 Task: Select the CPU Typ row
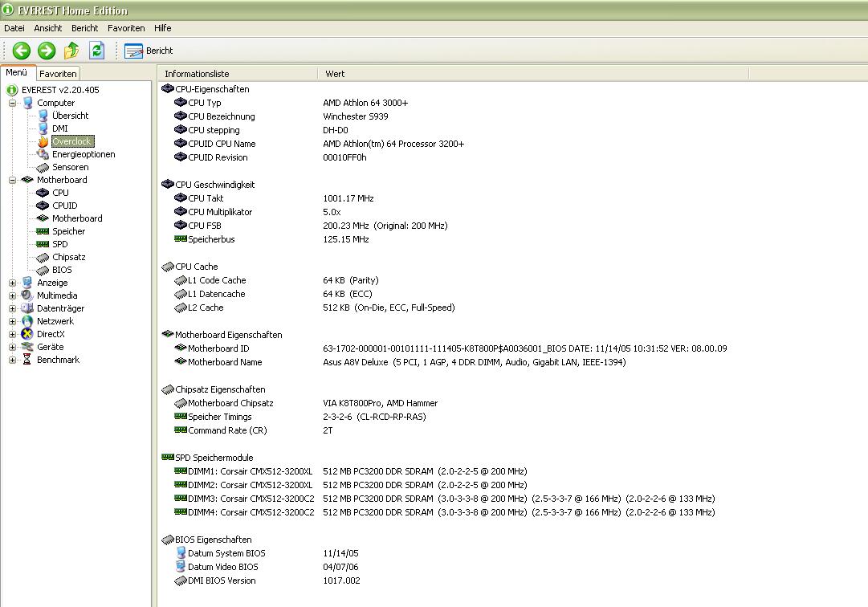point(291,103)
